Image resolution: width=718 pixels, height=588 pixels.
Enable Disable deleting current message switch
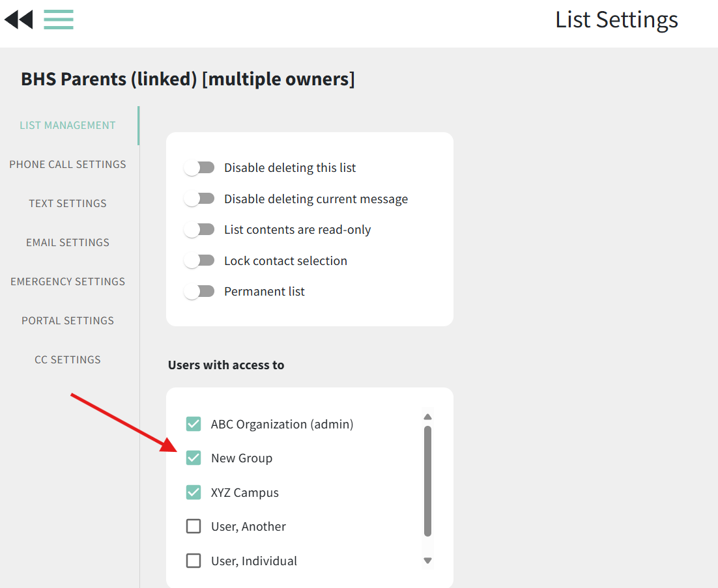[199, 199]
